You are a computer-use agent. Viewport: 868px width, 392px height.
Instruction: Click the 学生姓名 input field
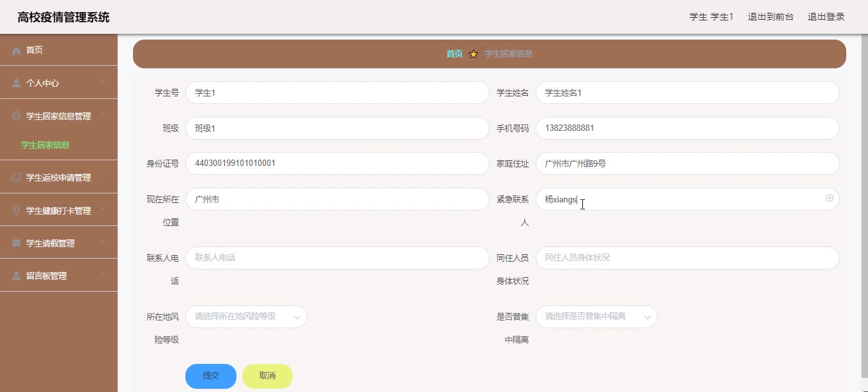[x=688, y=93]
